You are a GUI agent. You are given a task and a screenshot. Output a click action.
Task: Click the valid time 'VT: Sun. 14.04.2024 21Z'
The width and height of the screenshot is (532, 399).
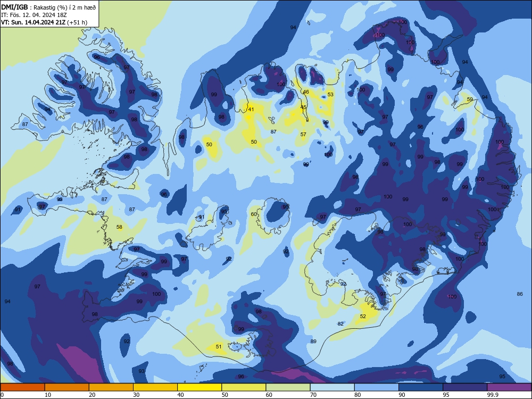pyautogui.click(x=34, y=22)
